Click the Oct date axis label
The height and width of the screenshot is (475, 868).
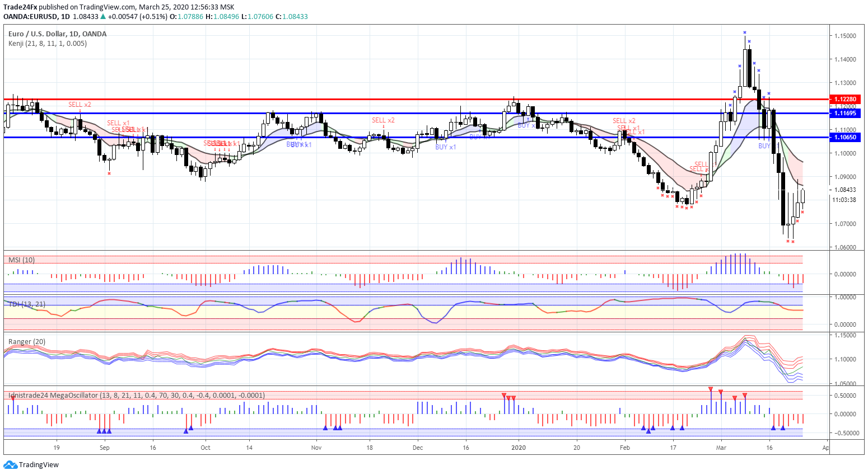(x=206, y=448)
